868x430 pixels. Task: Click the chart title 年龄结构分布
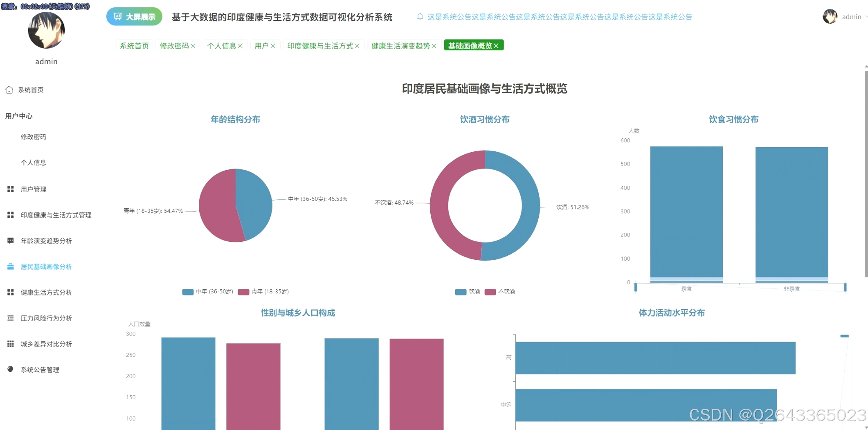click(x=235, y=119)
